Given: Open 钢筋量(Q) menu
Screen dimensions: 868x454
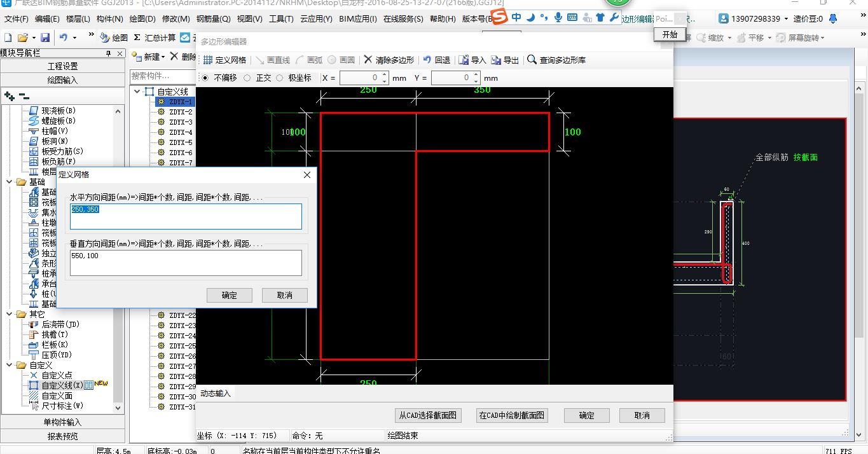Looking at the screenshot, I should pos(213,19).
